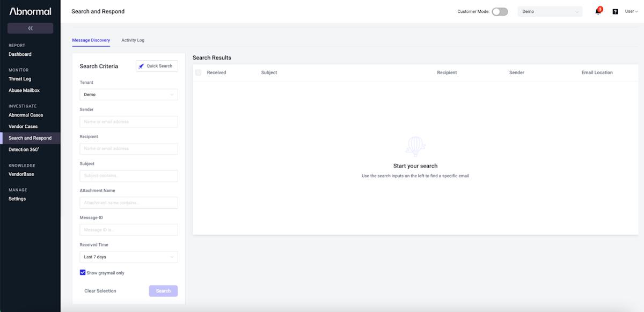Select Search and Respond in sidebar
This screenshot has width=644, height=312.
click(x=30, y=138)
